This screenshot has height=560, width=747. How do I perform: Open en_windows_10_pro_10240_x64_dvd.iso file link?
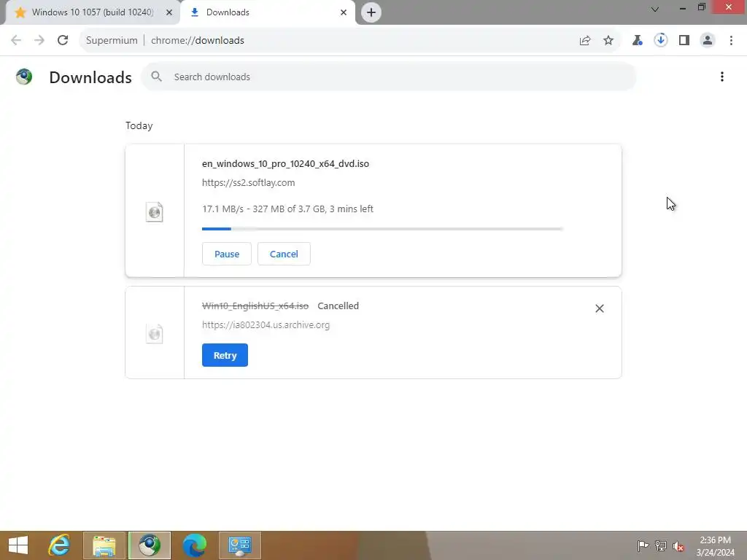pos(285,164)
